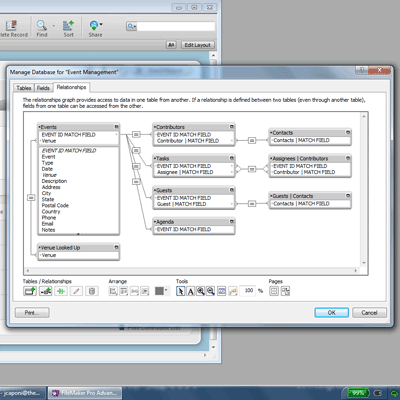Viewport: 400px width, 400px height.
Task: Select EVENT ID MATCH FIELD in Agenda table
Action: [184, 229]
